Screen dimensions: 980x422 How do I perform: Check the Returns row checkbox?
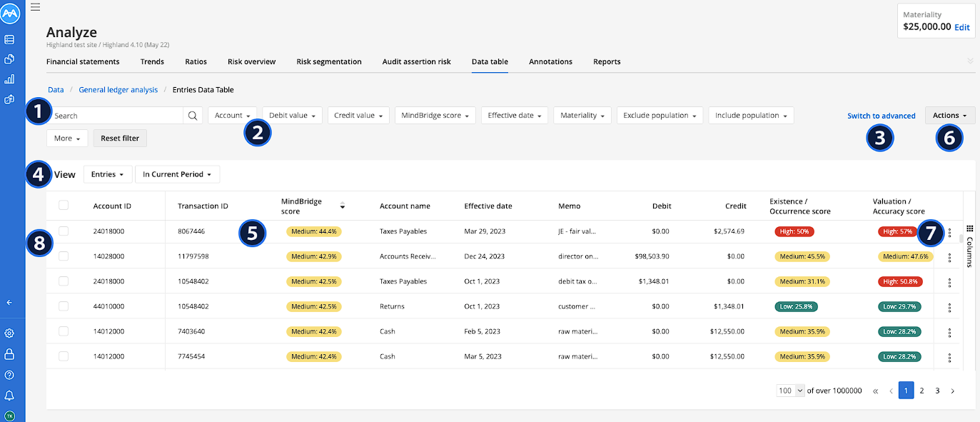64,306
